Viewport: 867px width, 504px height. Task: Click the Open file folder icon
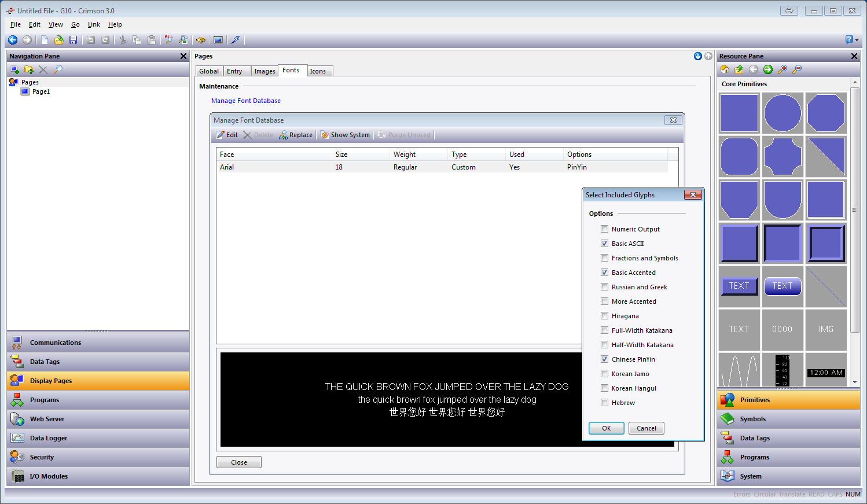[59, 40]
